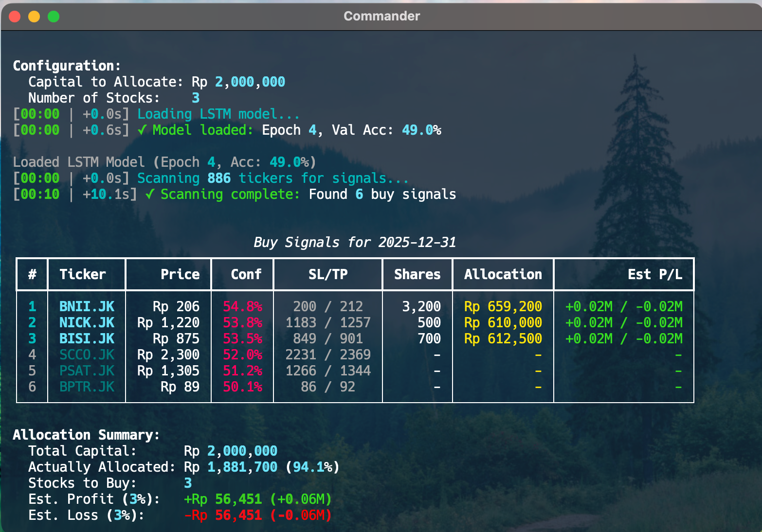Click the 54.8% confidence value
This screenshot has height=532, width=762.
(x=242, y=306)
